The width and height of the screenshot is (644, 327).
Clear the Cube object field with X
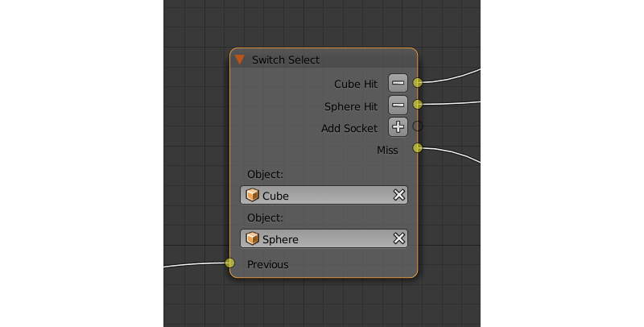pyautogui.click(x=398, y=195)
